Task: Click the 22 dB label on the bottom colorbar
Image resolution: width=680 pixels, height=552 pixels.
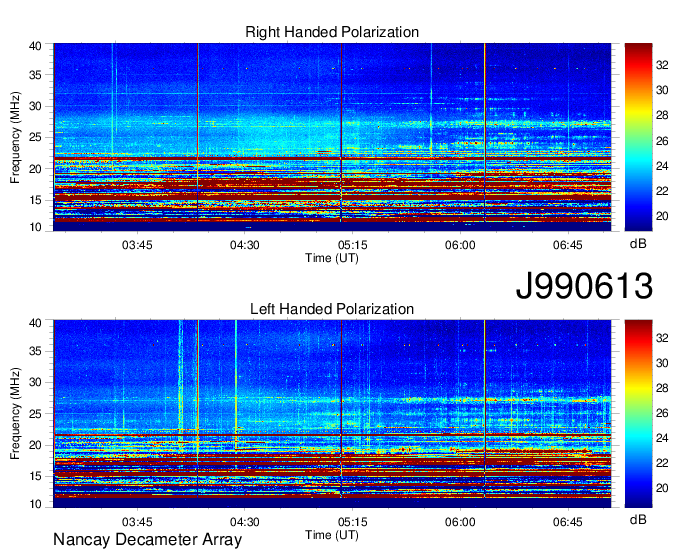Action: [662, 464]
